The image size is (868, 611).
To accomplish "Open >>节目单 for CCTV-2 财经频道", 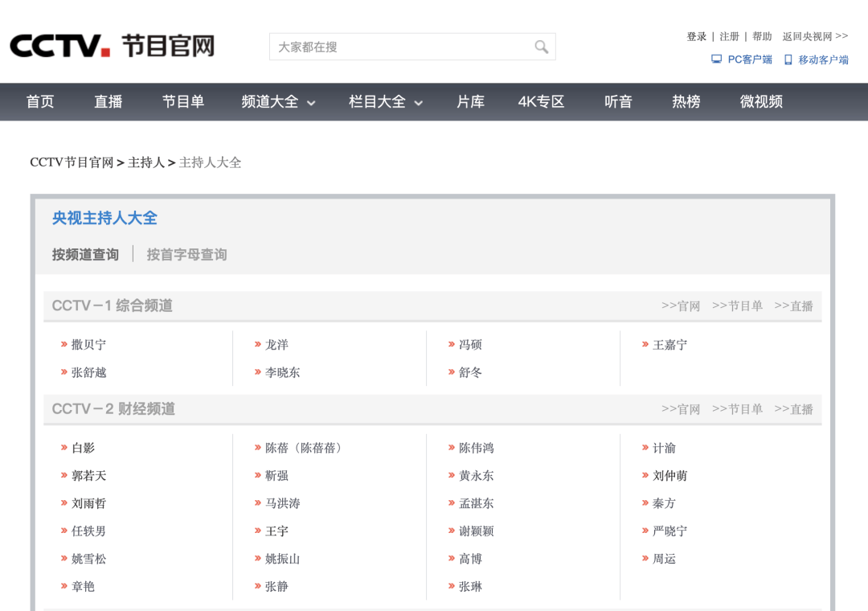I will point(737,409).
